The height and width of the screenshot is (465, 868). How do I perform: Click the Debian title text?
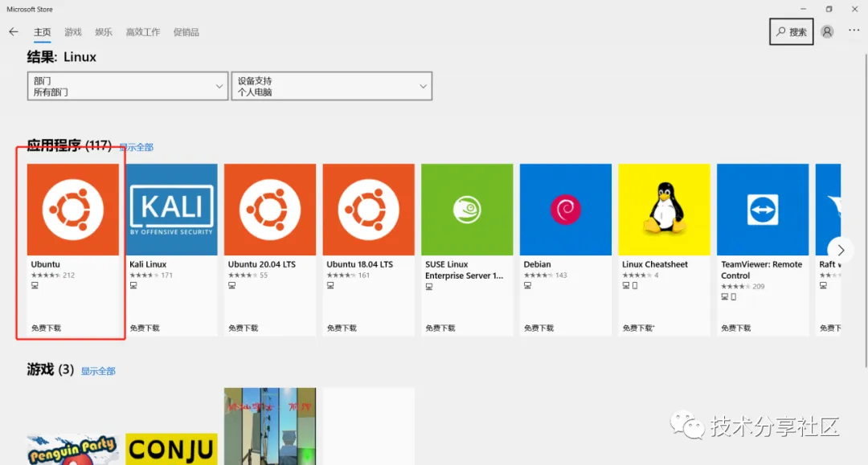[537, 264]
